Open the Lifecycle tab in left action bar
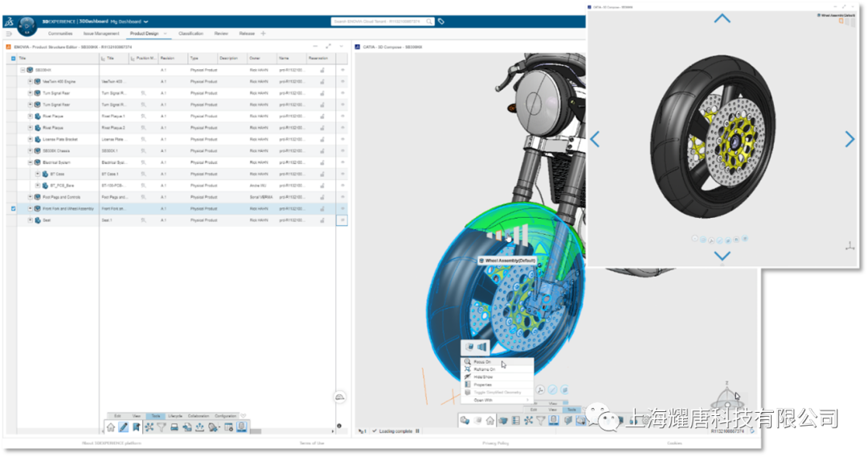 click(x=175, y=416)
